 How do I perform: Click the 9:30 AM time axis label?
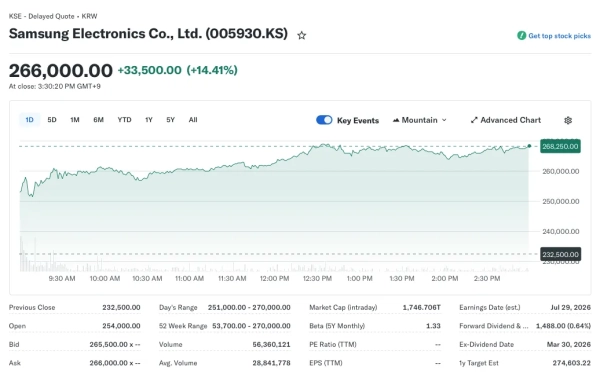click(x=62, y=278)
